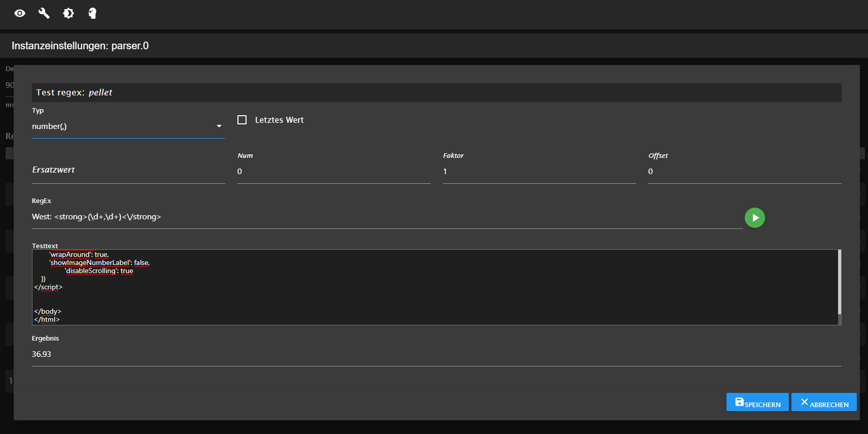Click the Offset input field
This screenshot has height=434, width=868.
745,172
